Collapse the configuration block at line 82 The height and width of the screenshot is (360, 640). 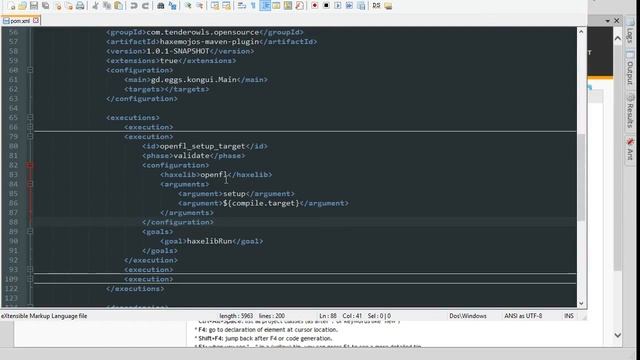(30, 165)
